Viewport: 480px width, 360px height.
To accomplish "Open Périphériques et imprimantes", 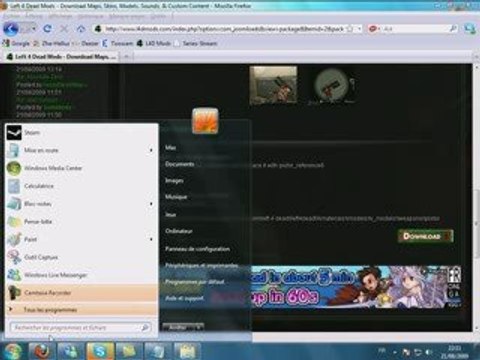I will click(202, 266).
